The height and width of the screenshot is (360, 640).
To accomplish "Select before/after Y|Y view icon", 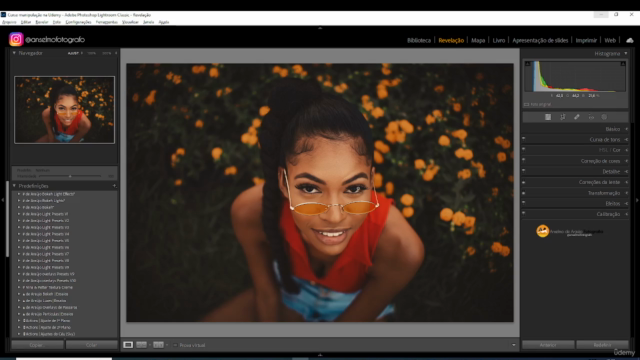I will pos(158,345).
